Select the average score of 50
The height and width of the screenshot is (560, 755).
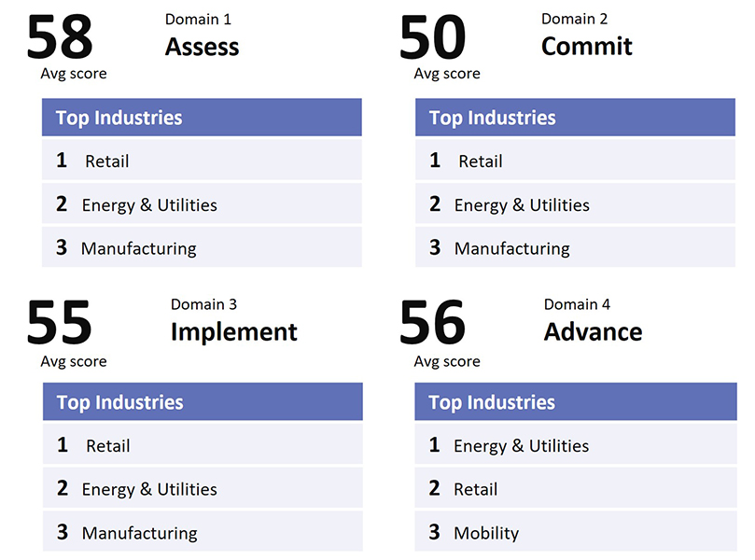(x=432, y=37)
